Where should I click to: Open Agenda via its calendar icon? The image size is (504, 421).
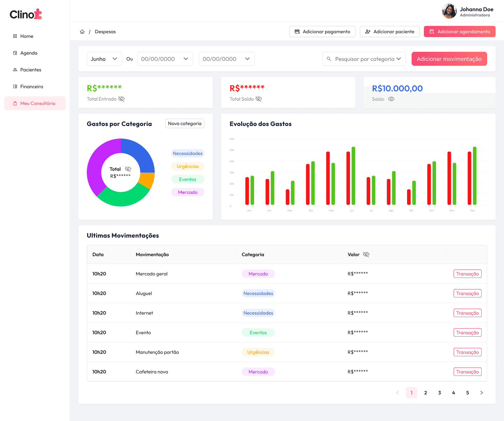tap(15, 53)
